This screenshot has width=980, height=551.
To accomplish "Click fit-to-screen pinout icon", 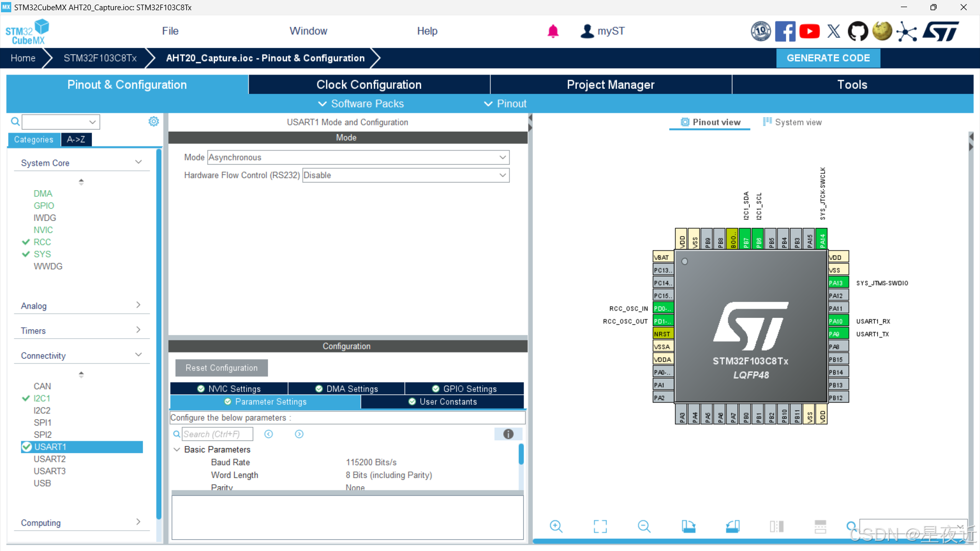I will tap(600, 526).
